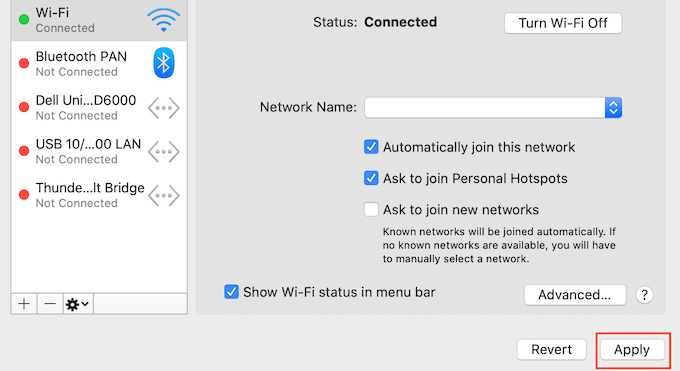
Task: Enable Ask to join new networks
Action: coord(371,210)
